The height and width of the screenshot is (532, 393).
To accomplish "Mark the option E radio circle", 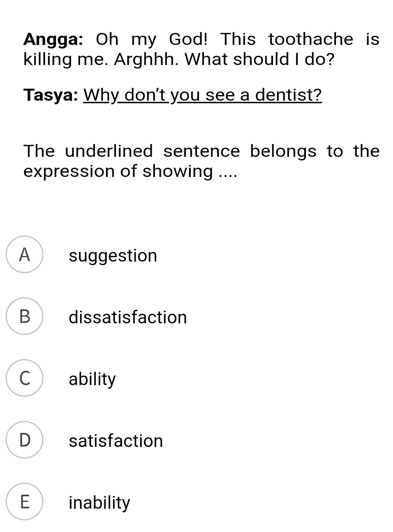I will pyautogui.click(x=24, y=502).
